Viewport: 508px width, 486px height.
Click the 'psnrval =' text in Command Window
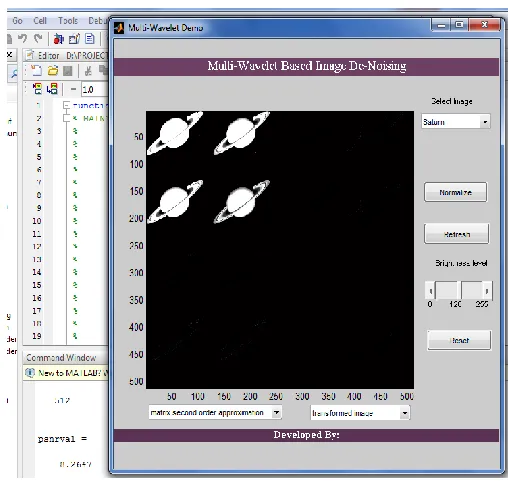tap(62, 439)
